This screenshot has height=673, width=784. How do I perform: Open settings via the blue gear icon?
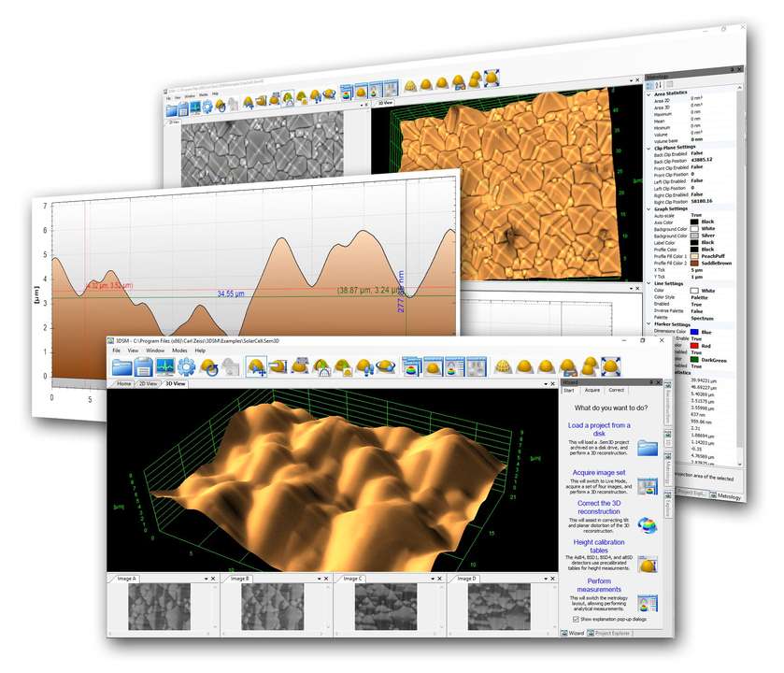(x=186, y=367)
